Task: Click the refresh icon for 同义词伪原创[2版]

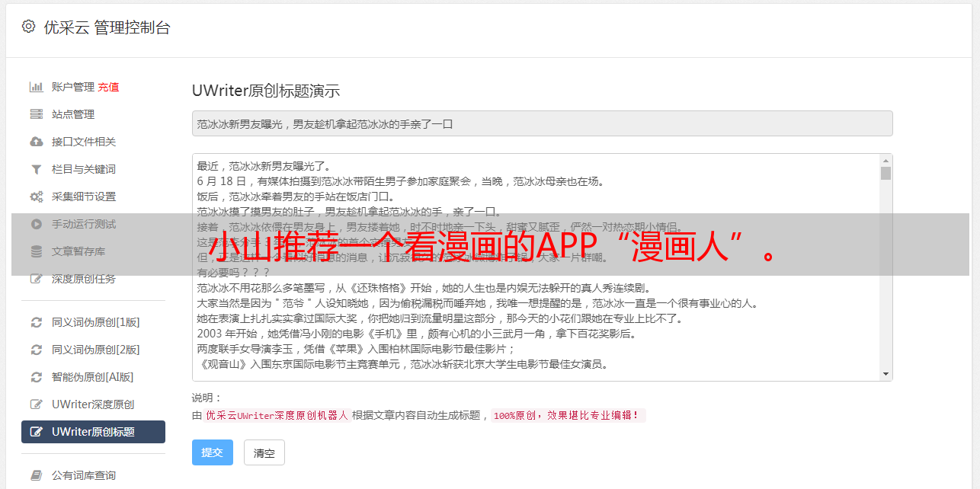Action: pos(36,350)
